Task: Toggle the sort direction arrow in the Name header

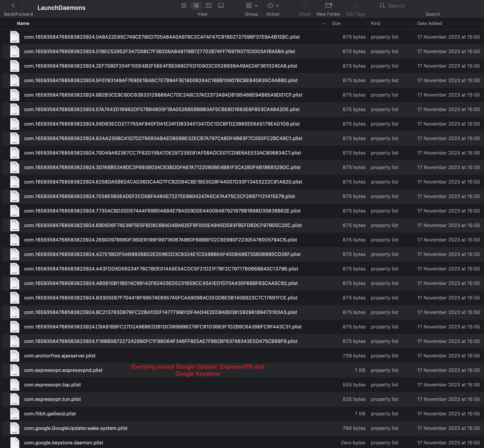Action: (323, 24)
